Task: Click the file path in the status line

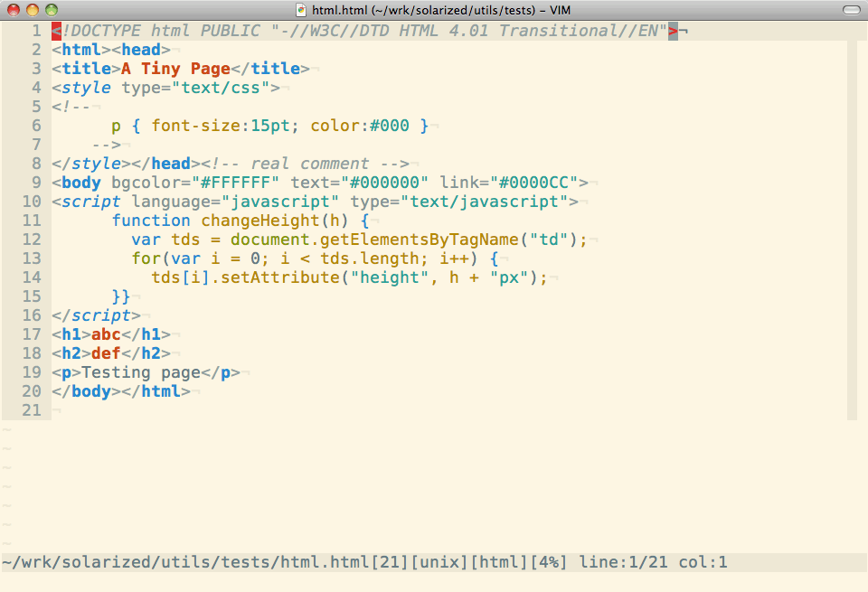Action: pos(185,562)
